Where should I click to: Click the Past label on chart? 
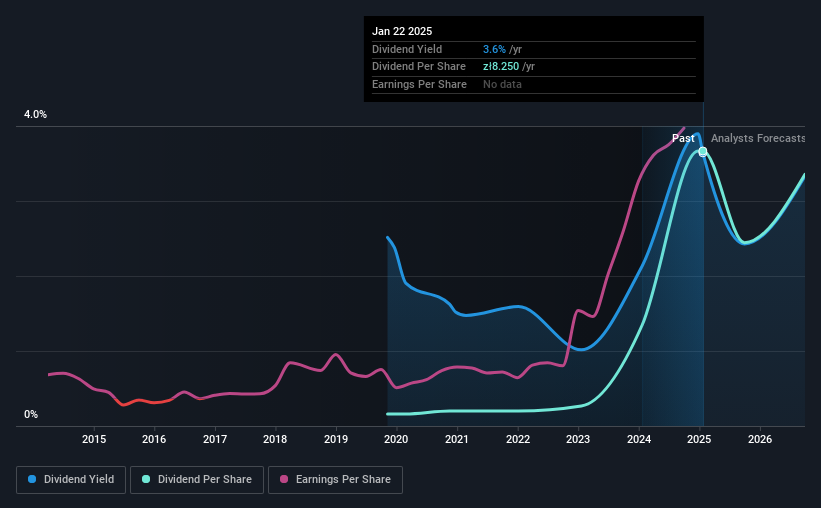point(683,138)
